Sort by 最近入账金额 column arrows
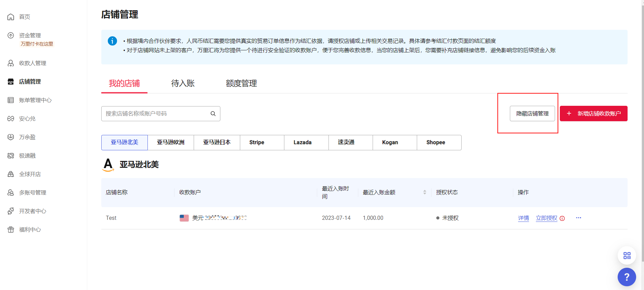The height and width of the screenshot is (290, 644). coord(425,192)
